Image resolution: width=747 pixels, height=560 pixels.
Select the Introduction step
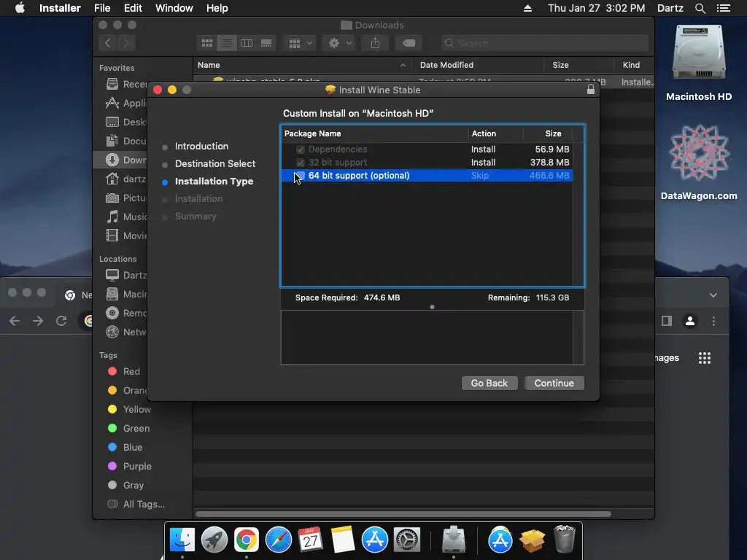click(201, 146)
